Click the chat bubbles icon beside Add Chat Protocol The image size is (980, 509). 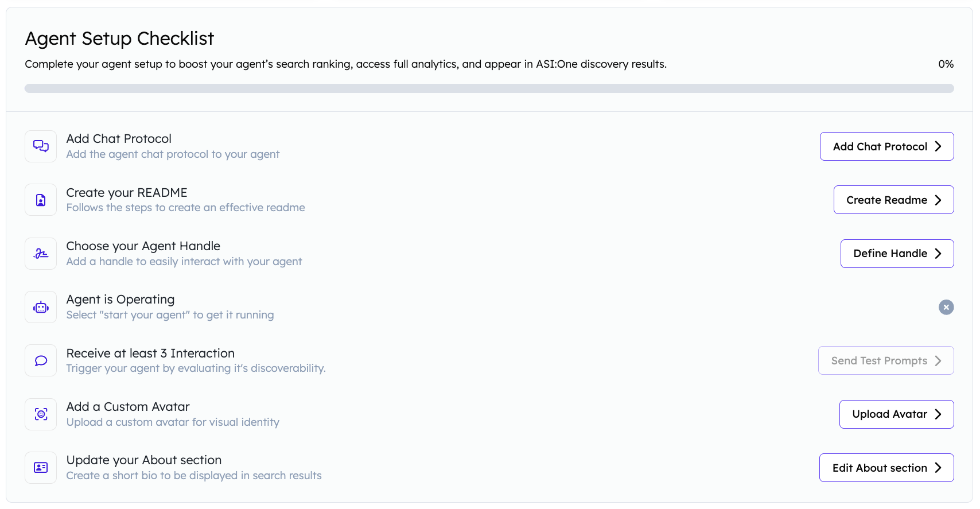(41, 146)
